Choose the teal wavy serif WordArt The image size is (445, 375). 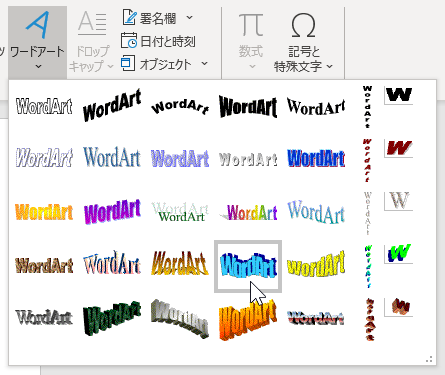tap(316, 212)
